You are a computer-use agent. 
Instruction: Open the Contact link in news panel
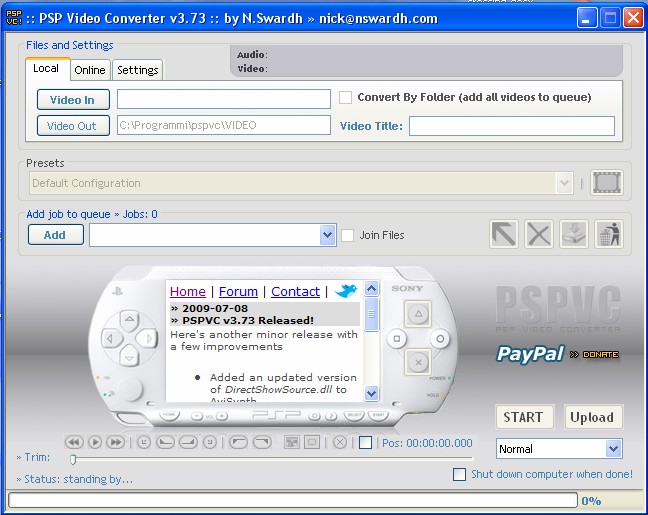(295, 291)
